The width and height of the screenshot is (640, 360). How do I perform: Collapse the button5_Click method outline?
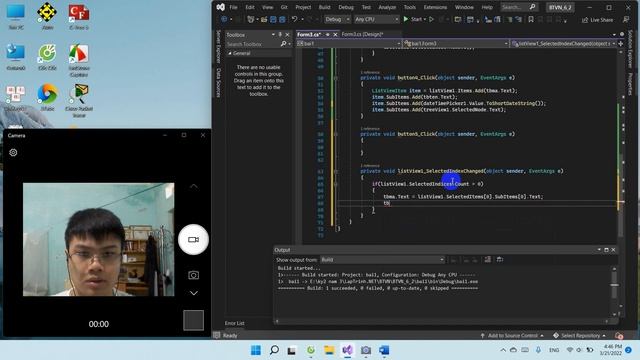coord(336,134)
